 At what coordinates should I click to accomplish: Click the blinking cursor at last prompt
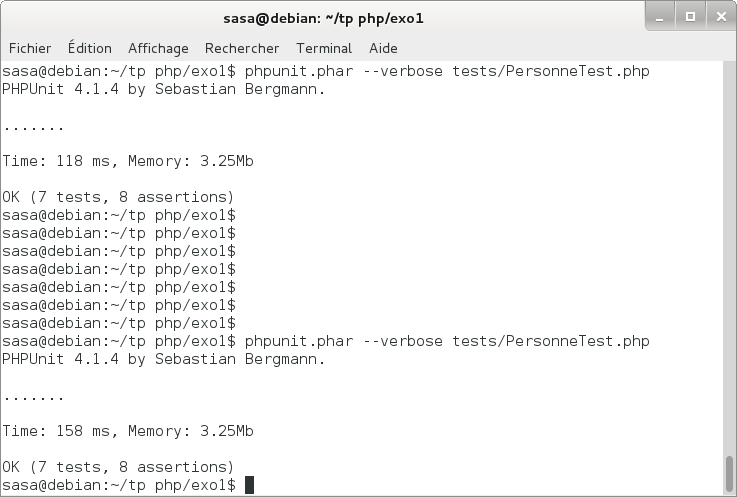(250, 485)
